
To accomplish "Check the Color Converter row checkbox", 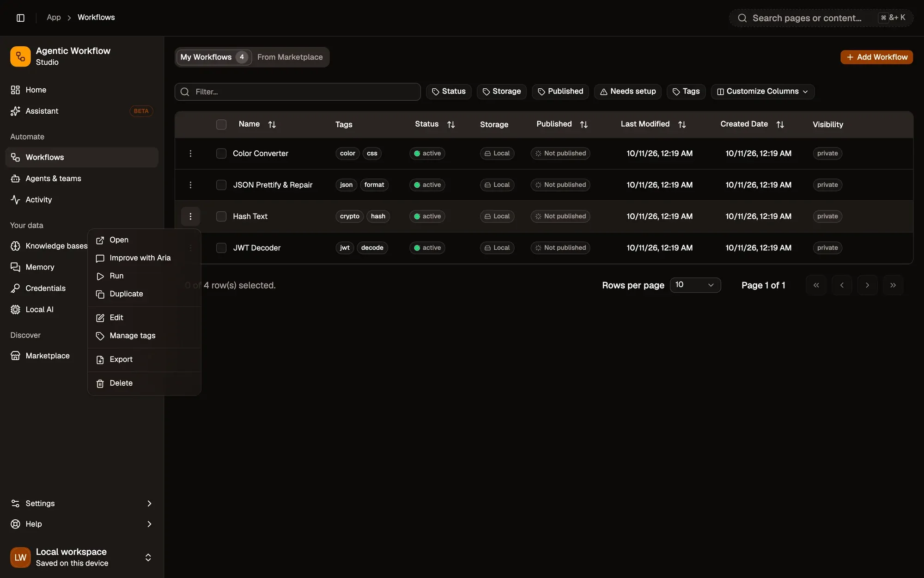I will 221,154.
